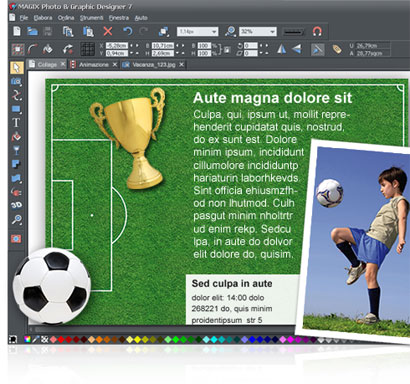This screenshot has height=384, width=410.
Task: Select the Text tool
Action: tap(16, 123)
